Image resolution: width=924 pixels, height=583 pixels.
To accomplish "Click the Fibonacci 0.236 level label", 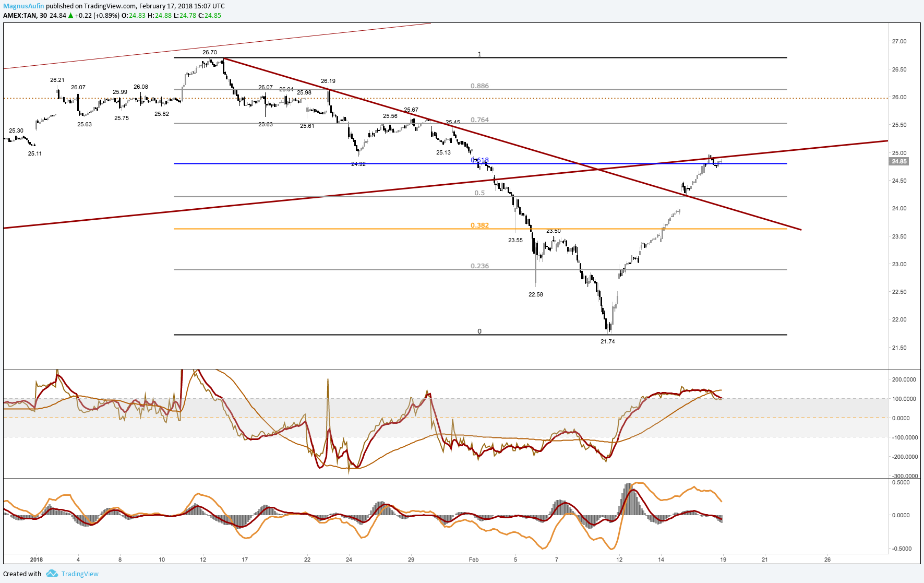I will (480, 266).
